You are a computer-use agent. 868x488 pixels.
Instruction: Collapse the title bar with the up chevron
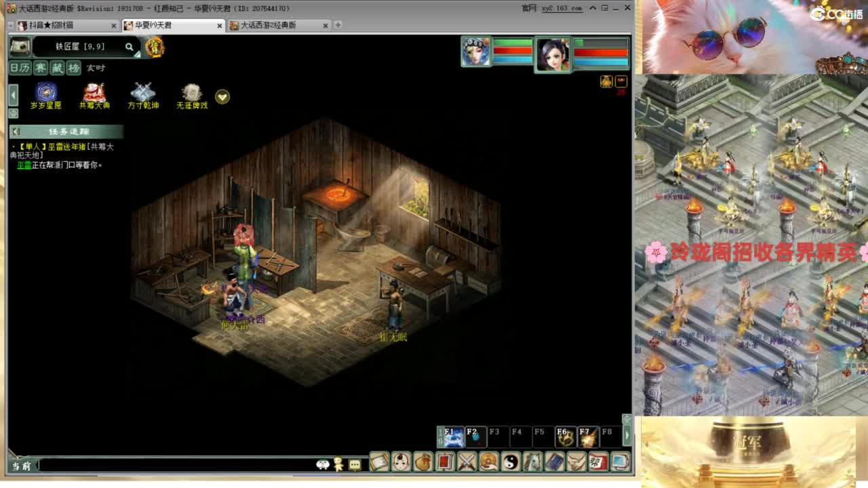(x=593, y=8)
